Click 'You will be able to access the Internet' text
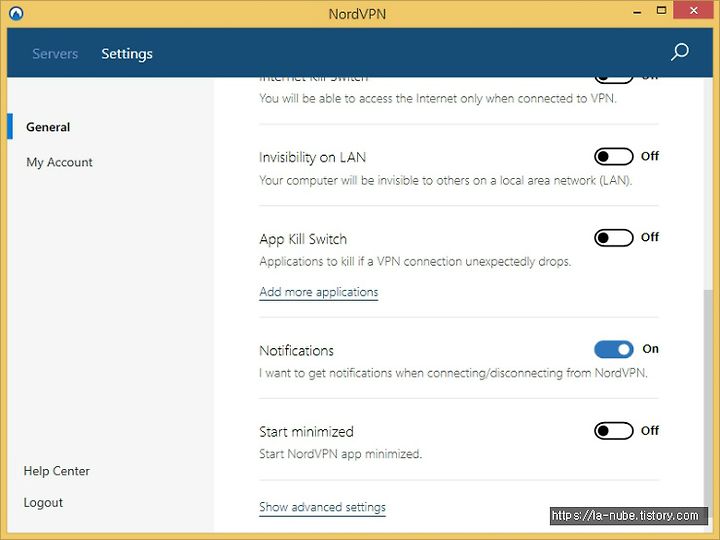The image size is (720, 540). coord(438,99)
